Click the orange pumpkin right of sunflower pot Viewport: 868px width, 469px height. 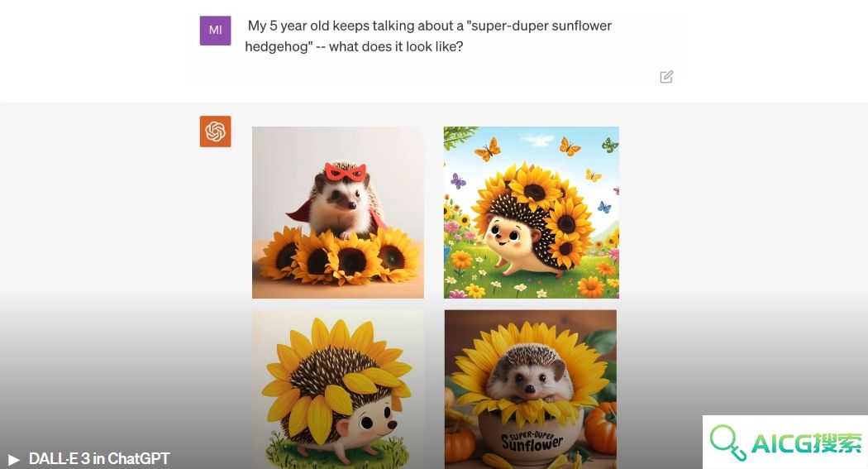[601, 428]
